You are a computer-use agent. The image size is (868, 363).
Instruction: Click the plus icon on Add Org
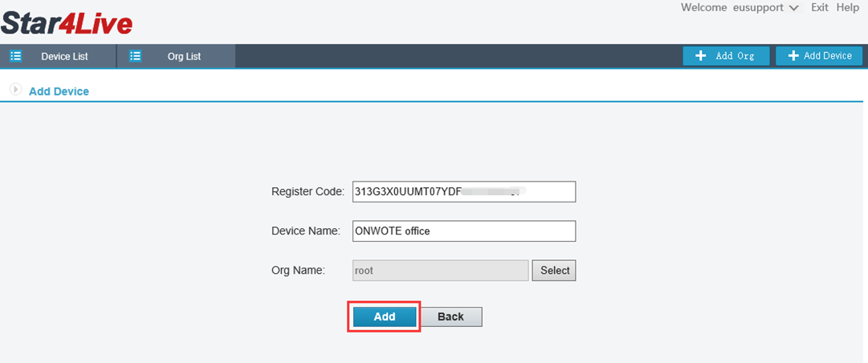[x=701, y=56]
